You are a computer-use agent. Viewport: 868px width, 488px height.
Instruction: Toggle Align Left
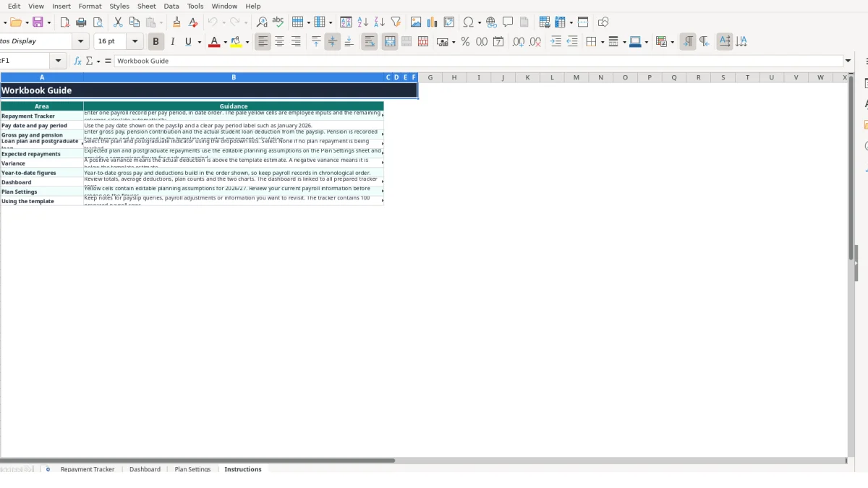pos(263,42)
